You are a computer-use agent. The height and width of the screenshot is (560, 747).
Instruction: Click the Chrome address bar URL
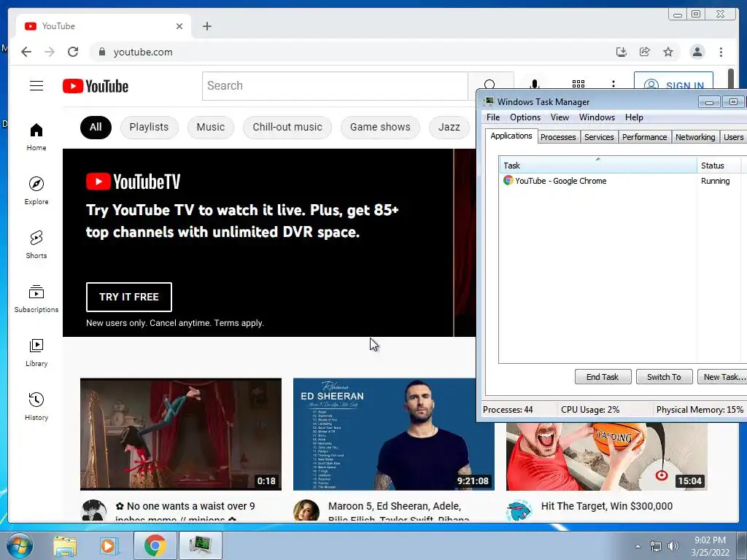(x=143, y=52)
